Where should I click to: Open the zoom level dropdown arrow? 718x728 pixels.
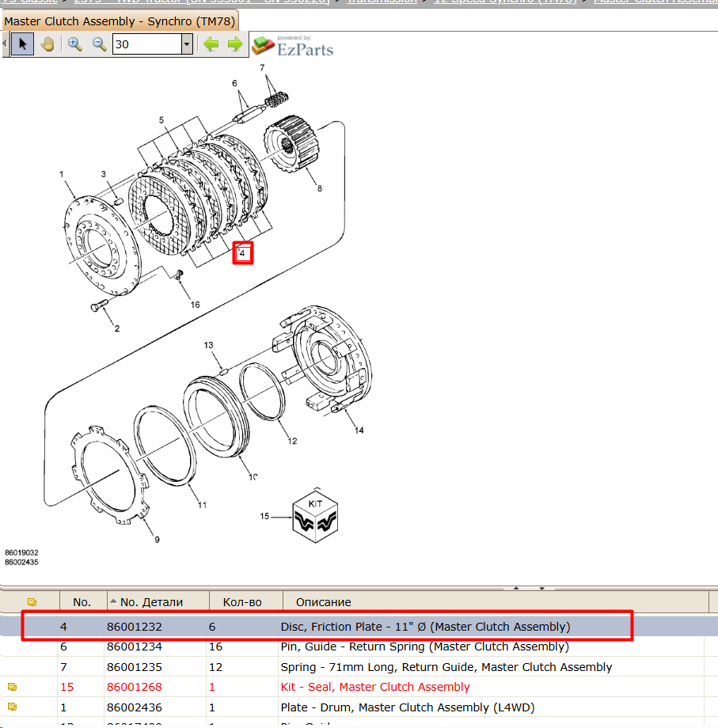[187, 44]
